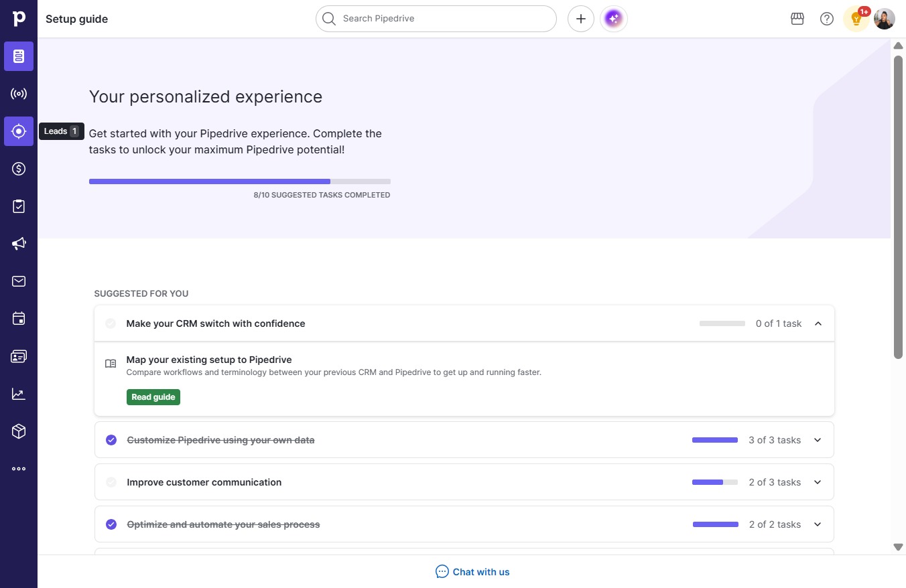Click the Search Pipedrive input field
The height and width of the screenshot is (588, 906).
coord(436,19)
